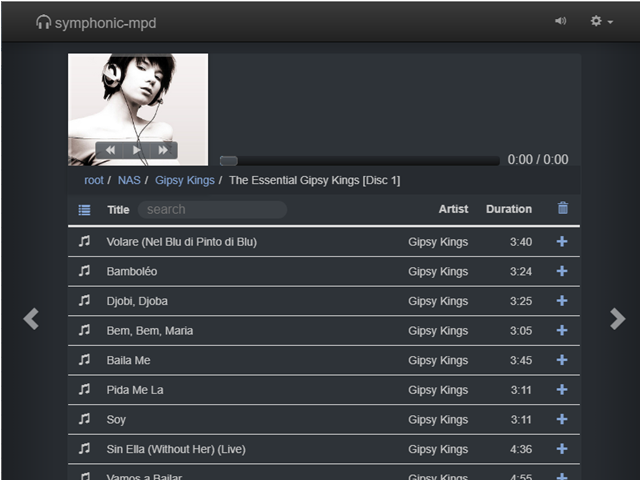Skip to the next track

pos(163,150)
